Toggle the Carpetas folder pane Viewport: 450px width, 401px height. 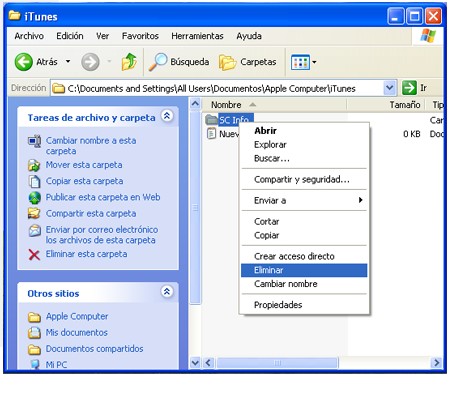(x=248, y=62)
